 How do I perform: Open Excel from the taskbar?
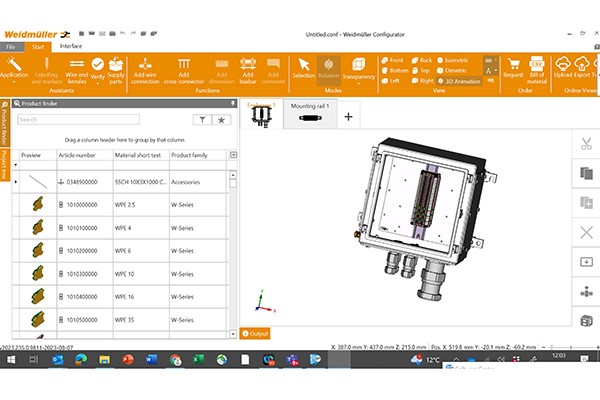(x=198, y=360)
